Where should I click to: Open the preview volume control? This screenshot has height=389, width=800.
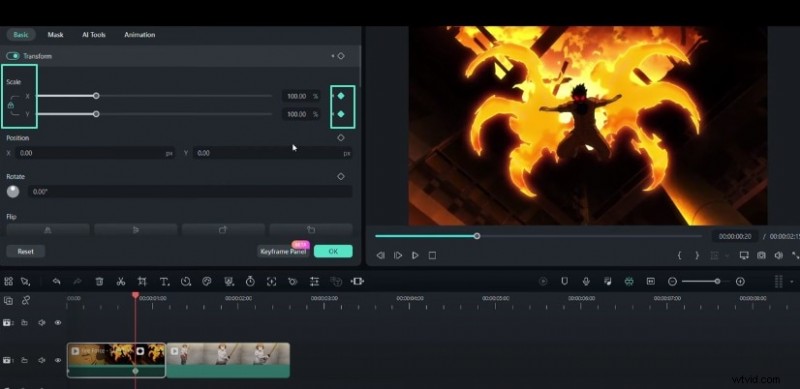(779, 255)
